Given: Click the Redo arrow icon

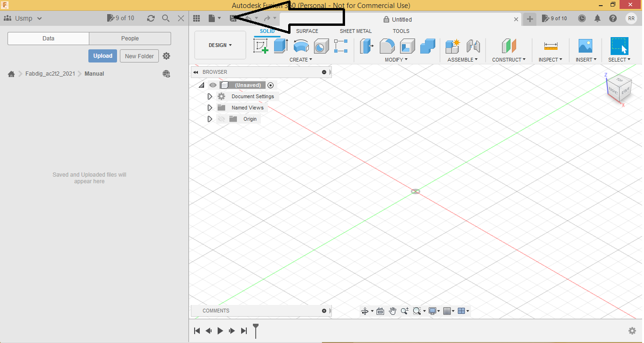Looking at the screenshot, I should (267, 18).
